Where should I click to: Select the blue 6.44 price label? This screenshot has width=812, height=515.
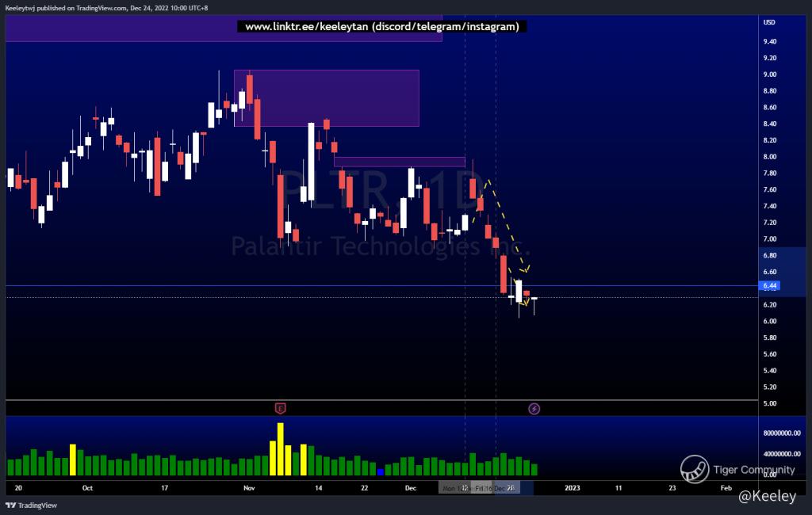pyautogui.click(x=769, y=286)
